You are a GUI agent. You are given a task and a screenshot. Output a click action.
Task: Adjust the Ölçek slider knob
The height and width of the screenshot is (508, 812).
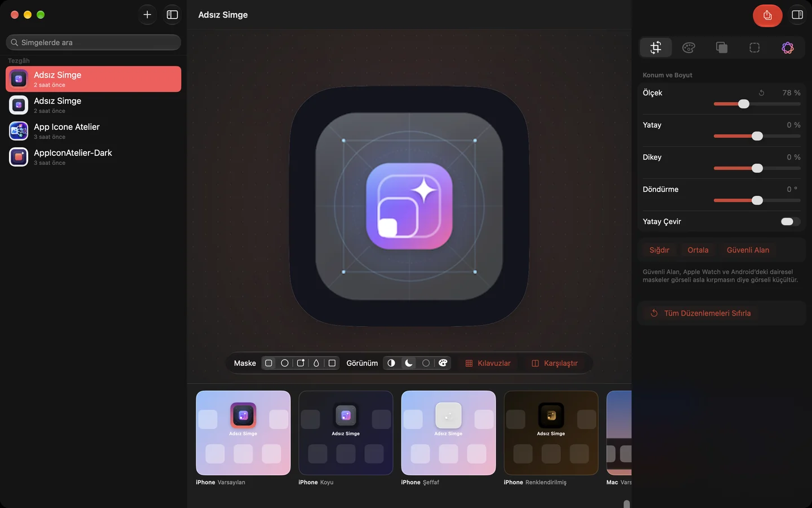point(744,104)
